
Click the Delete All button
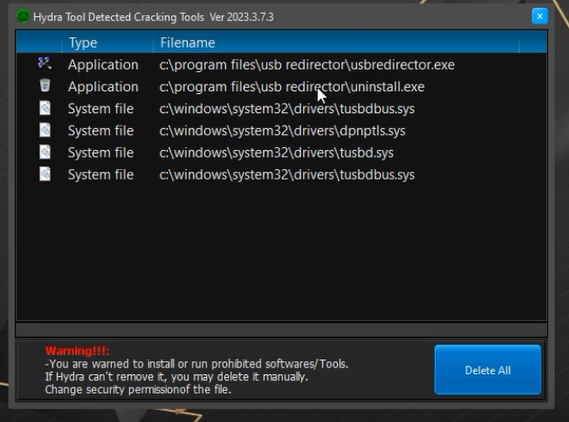click(x=488, y=370)
